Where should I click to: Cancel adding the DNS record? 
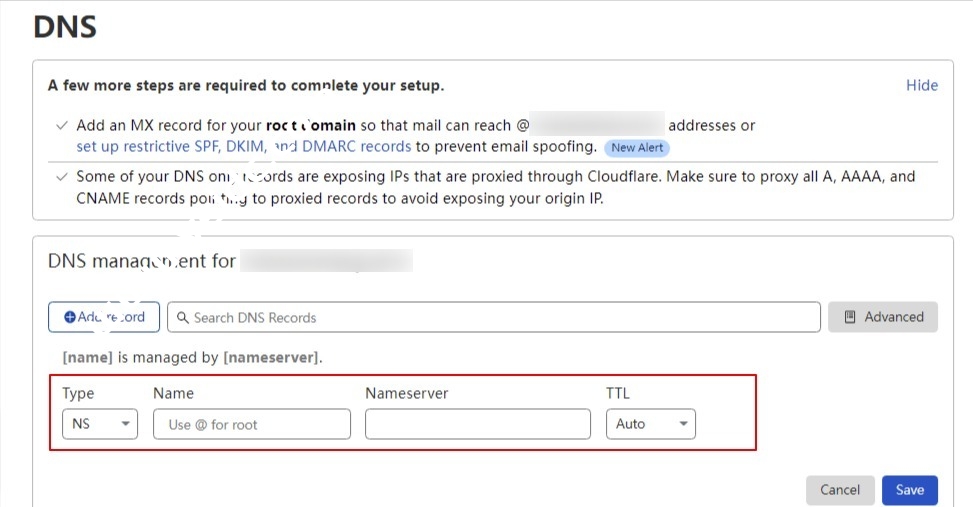(840, 490)
